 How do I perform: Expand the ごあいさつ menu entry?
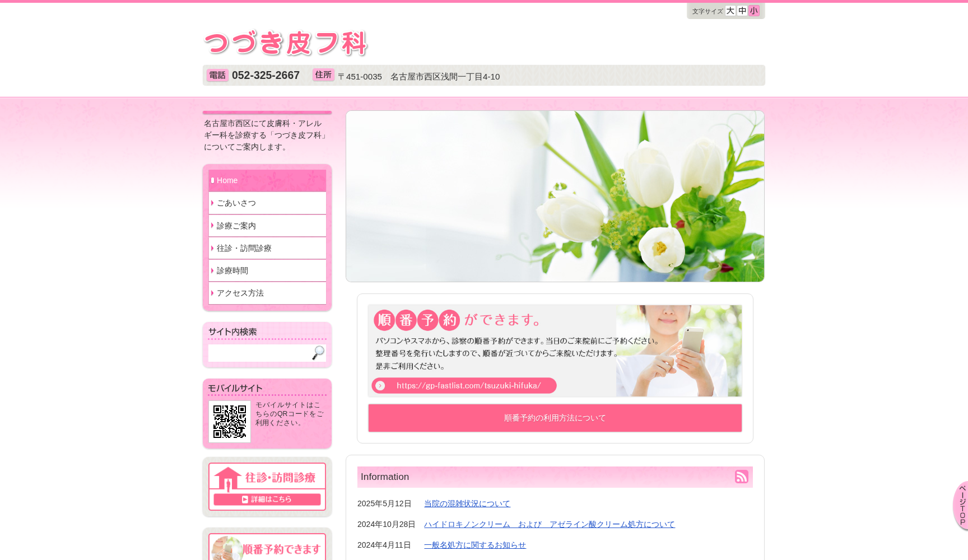236,203
